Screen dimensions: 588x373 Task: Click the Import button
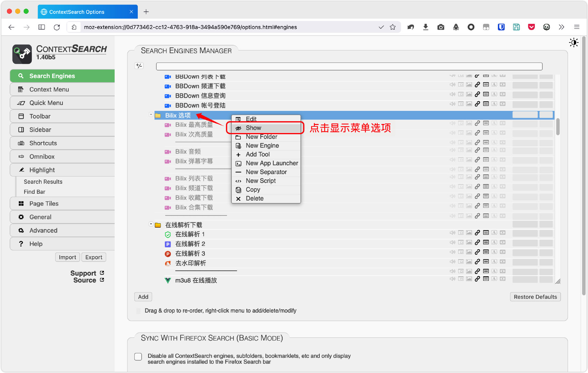67,257
